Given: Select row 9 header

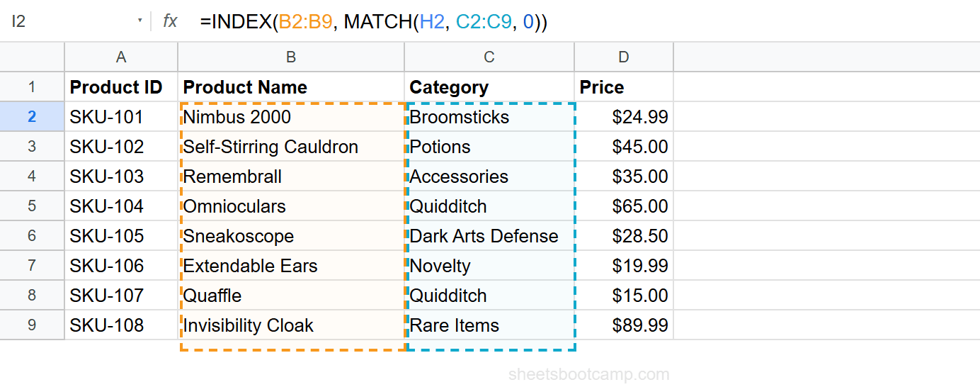Looking at the screenshot, I should [32, 325].
